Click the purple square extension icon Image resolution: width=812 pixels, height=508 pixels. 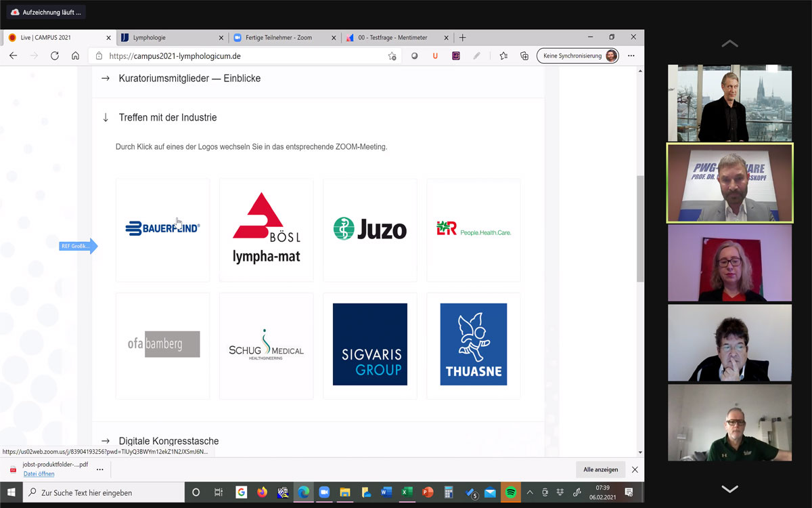pyautogui.click(x=456, y=56)
